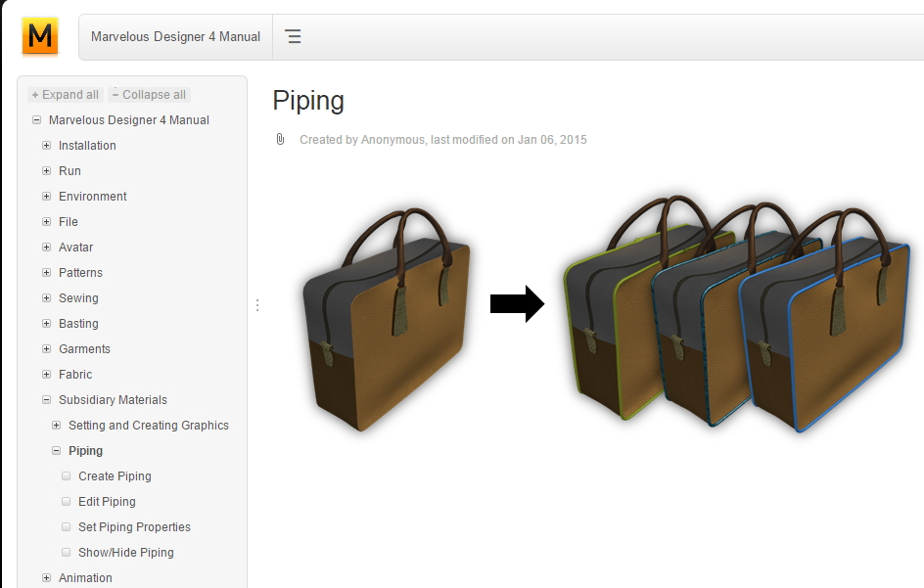
Task: Click the Marvelous Designer M logo
Action: [40, 37]
